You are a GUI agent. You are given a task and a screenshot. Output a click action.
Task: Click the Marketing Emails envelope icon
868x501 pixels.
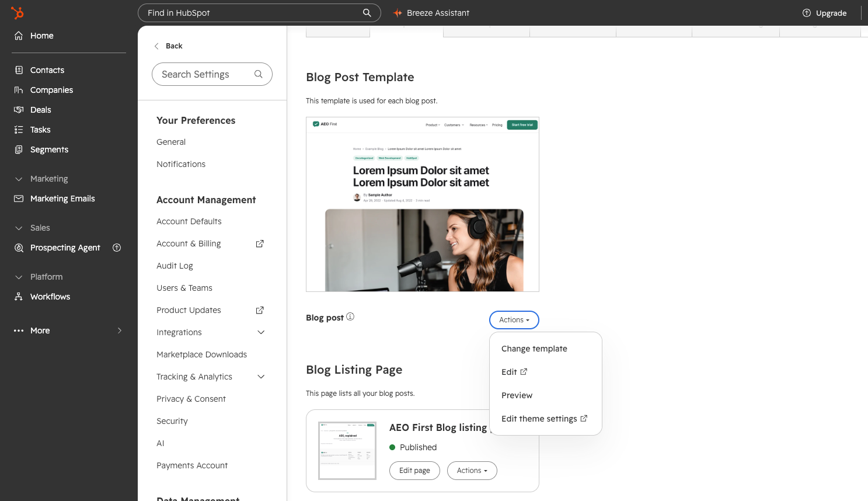coord(19,199)
